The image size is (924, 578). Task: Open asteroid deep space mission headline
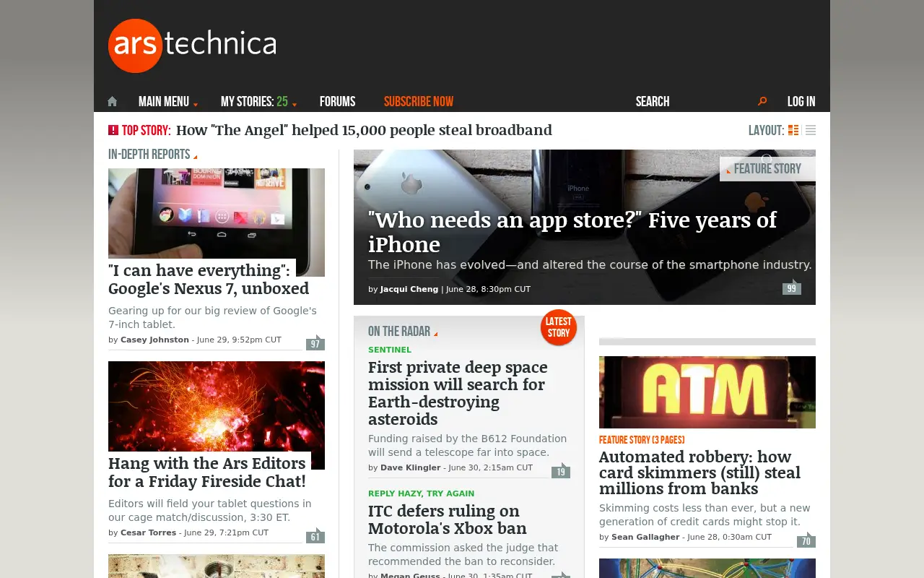pos(458,393)
